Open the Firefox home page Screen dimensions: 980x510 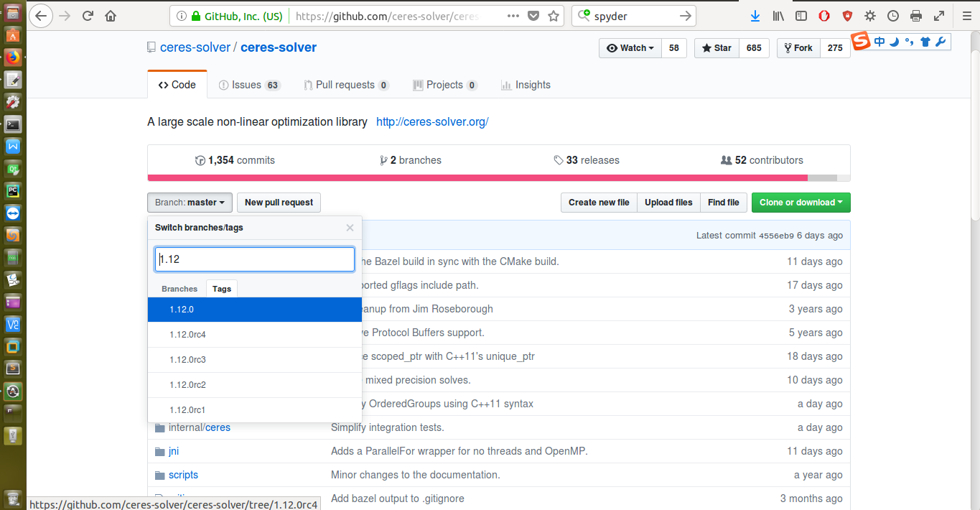[111, 16]
